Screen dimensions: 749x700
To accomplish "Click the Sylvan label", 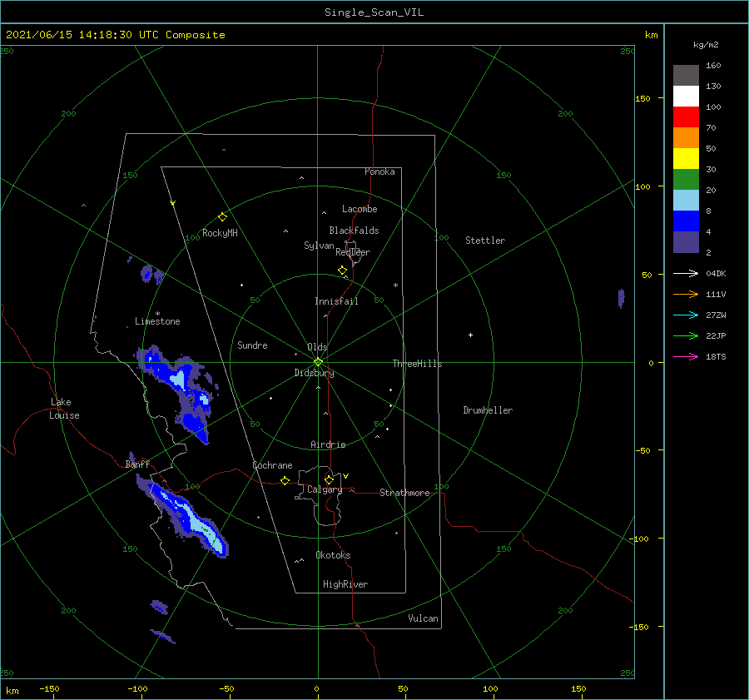I will click(319, 246).
